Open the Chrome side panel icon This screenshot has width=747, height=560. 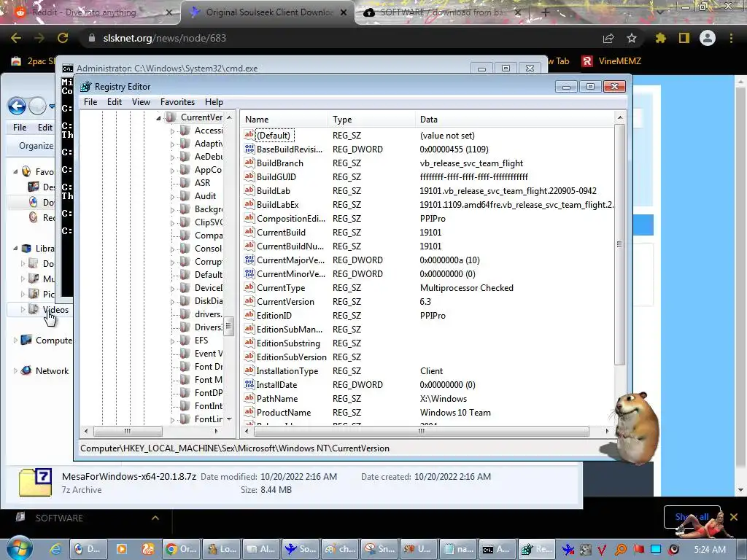pos(684,38)
